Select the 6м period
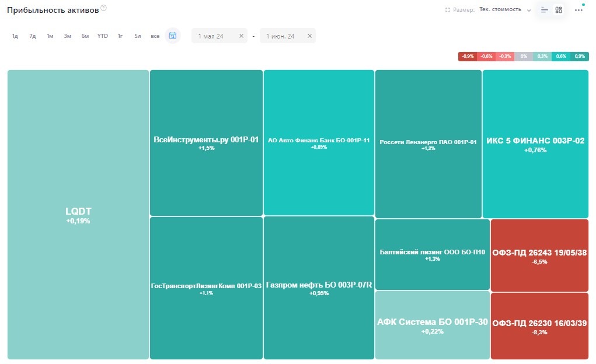Image resolution: width=596 pixels, height=364 pixels. pyautogui.click(x=85, y=36)
